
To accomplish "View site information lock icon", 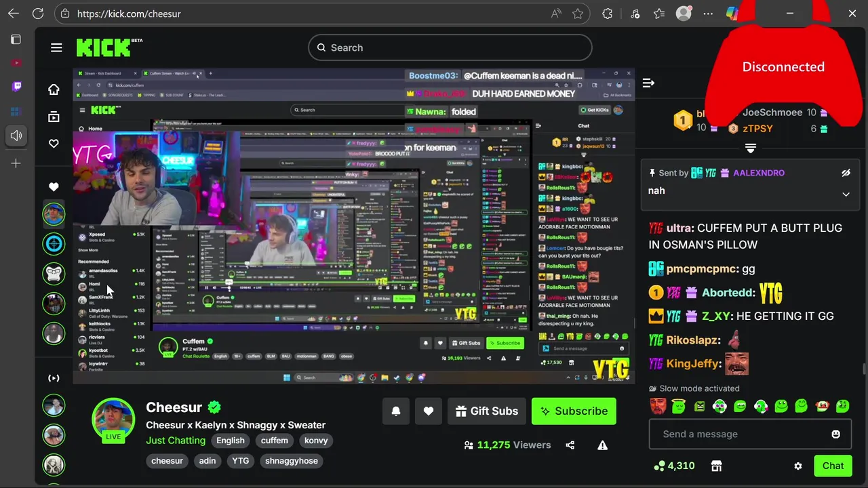I will (64, 14).
